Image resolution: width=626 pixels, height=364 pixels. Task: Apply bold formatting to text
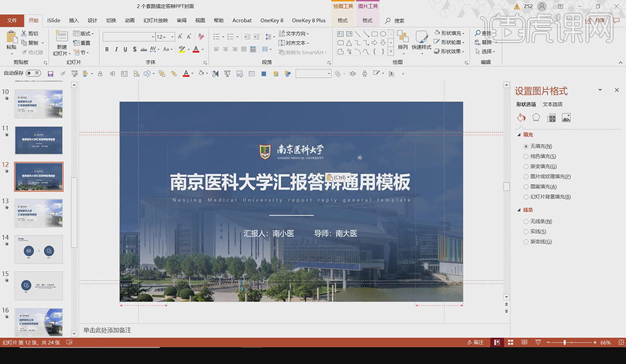click(108, 49)
